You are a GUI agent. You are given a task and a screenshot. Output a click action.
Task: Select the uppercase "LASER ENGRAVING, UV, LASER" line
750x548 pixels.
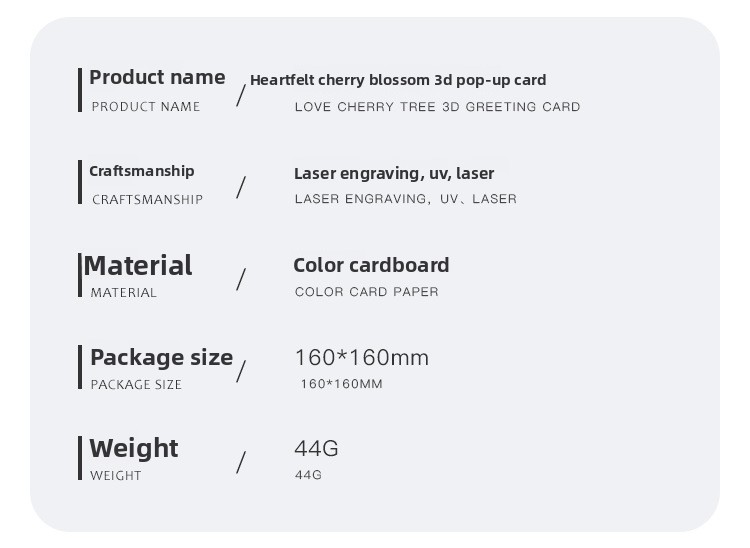[x=405, y=199]
